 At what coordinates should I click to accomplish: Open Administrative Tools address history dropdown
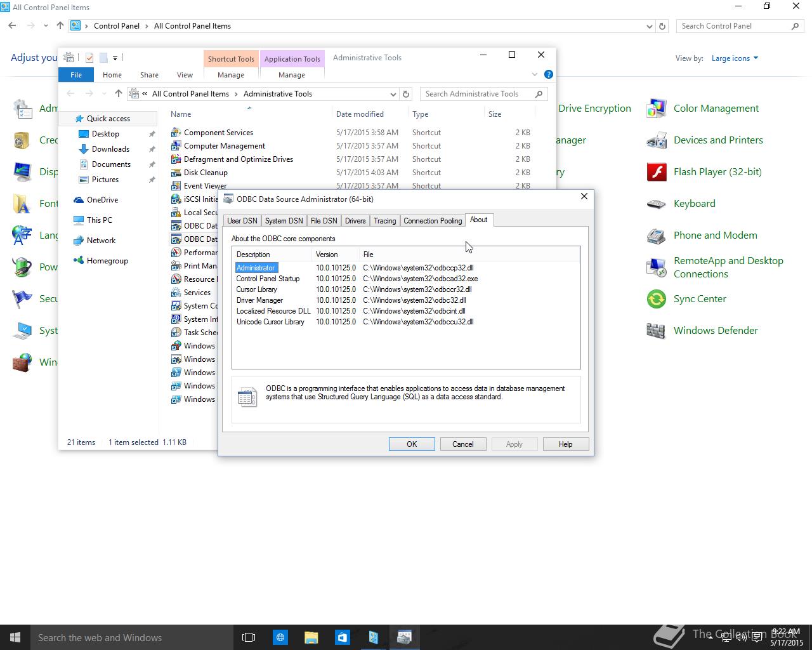click(393, 94)
